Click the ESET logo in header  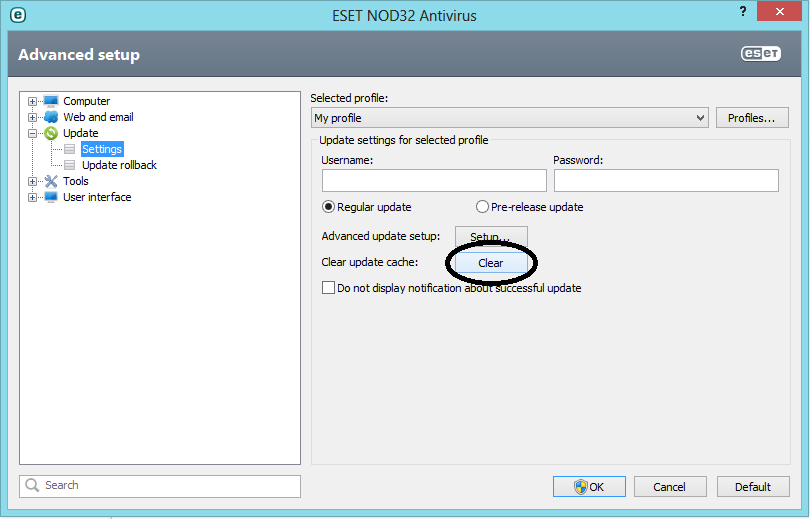(761, 54)
